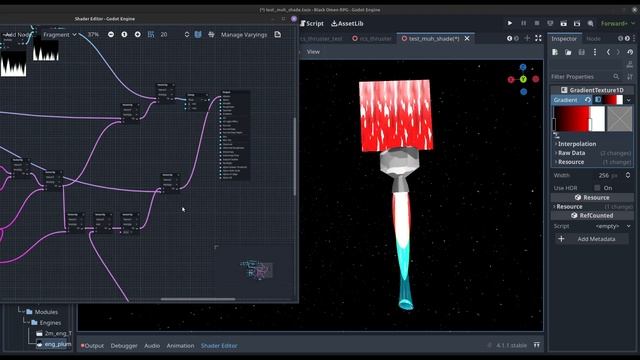Save the currently edited resource
The width and height of the screenshot is (640, 360).
coord(582,52)
